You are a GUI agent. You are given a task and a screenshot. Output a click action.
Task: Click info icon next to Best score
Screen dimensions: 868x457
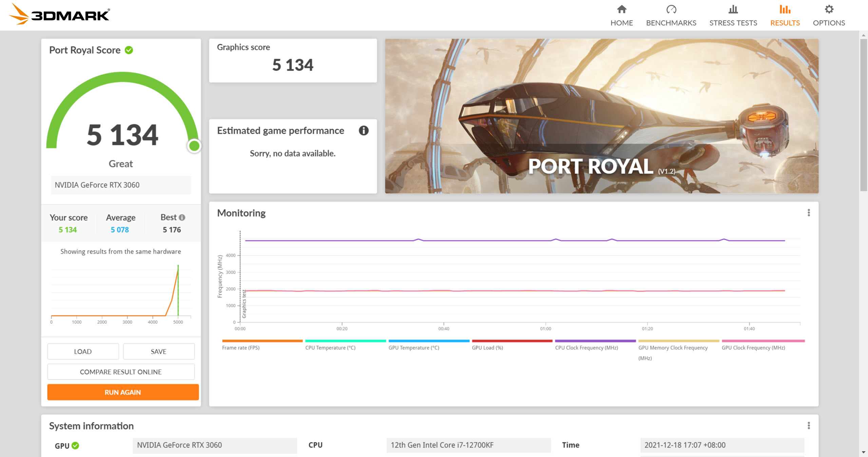182,217
